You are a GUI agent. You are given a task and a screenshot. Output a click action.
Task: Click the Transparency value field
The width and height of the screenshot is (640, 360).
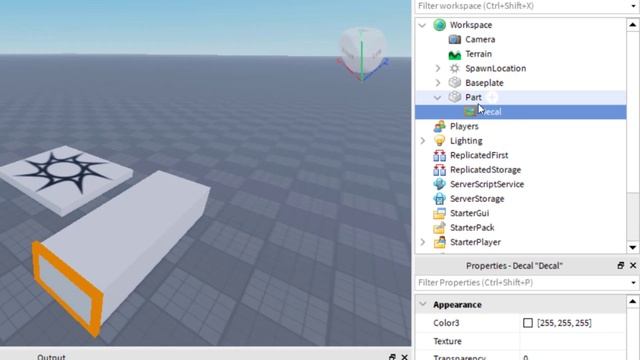573,356
